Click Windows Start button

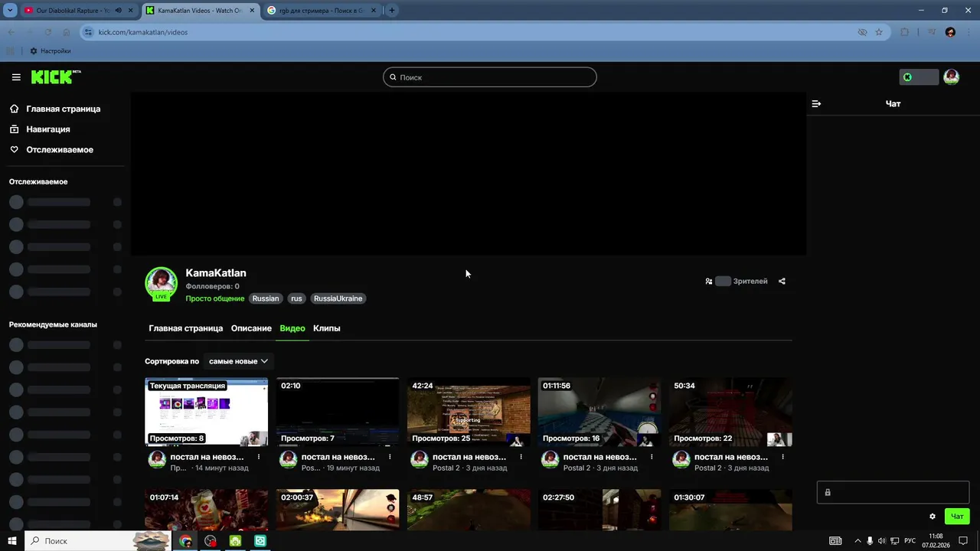point(12,541)
